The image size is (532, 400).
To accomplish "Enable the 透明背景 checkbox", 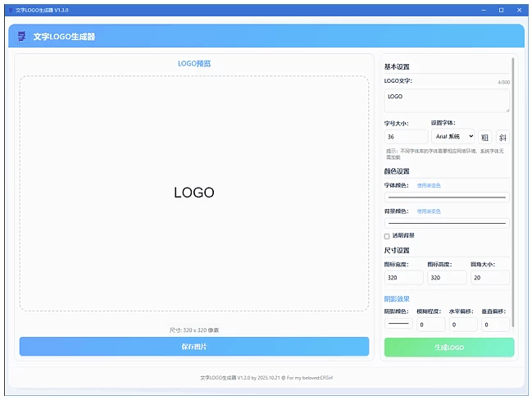I will tap(387, 236).
